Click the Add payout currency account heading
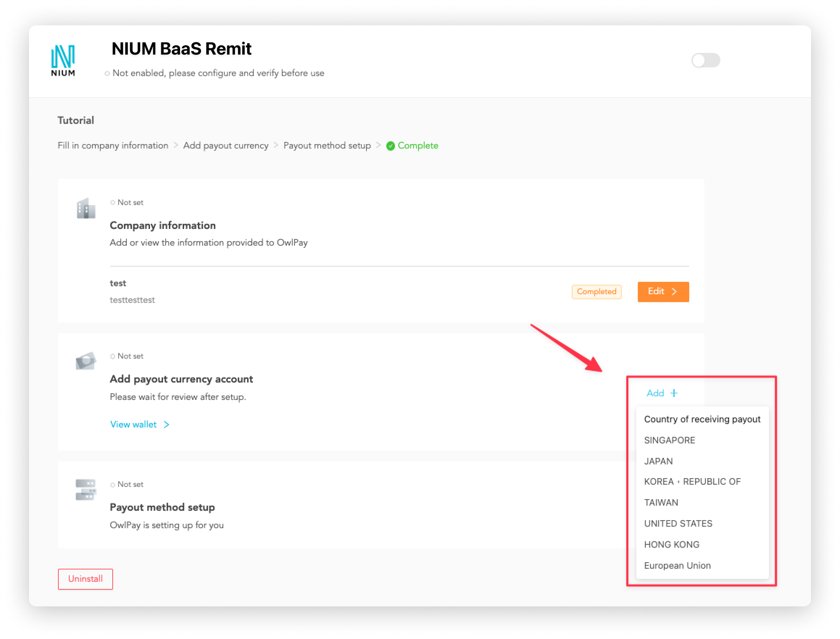This screenshot has width=840, height=639. coord(181,379)
